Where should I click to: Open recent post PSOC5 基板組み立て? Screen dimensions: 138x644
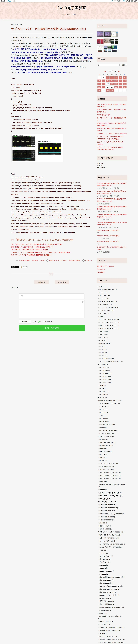(104, 115)
